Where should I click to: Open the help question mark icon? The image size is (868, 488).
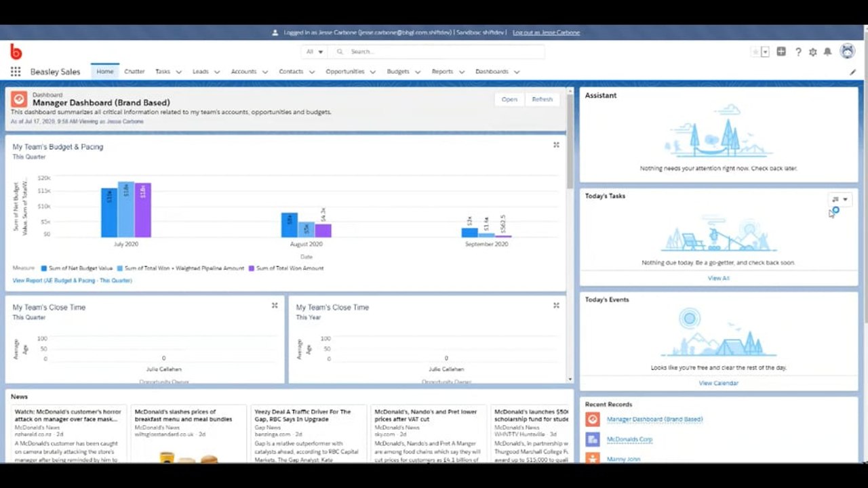pyautogui.click(x=798, y=52)
